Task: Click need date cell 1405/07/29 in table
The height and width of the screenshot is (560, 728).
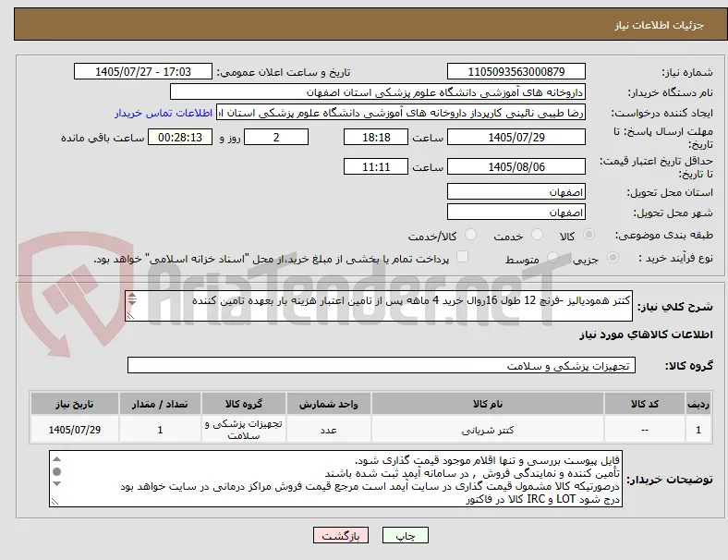Action: (74, 430)
